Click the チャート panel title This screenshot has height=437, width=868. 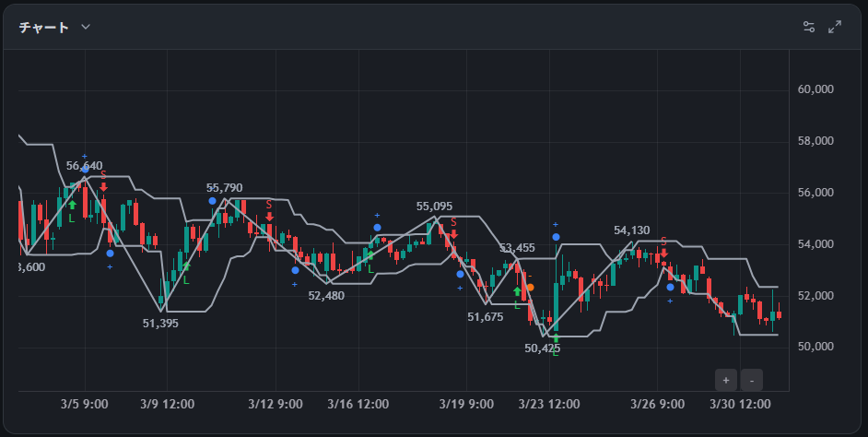point(43,27)
